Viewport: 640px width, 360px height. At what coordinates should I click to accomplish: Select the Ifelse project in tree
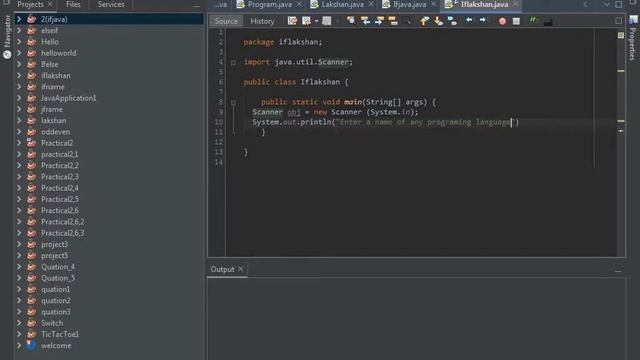[x=49, y=64]
